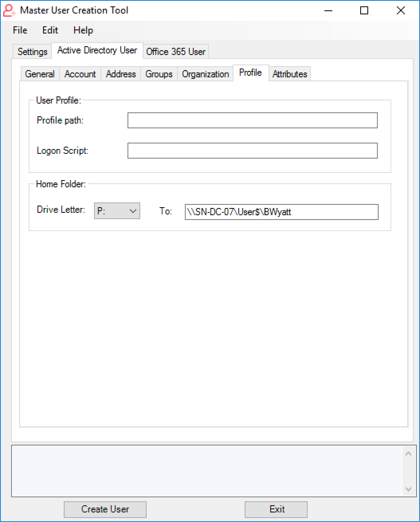This screenshot has width=420, height=522.
Task: Click the Home Folder group heading
Action: 61,184
